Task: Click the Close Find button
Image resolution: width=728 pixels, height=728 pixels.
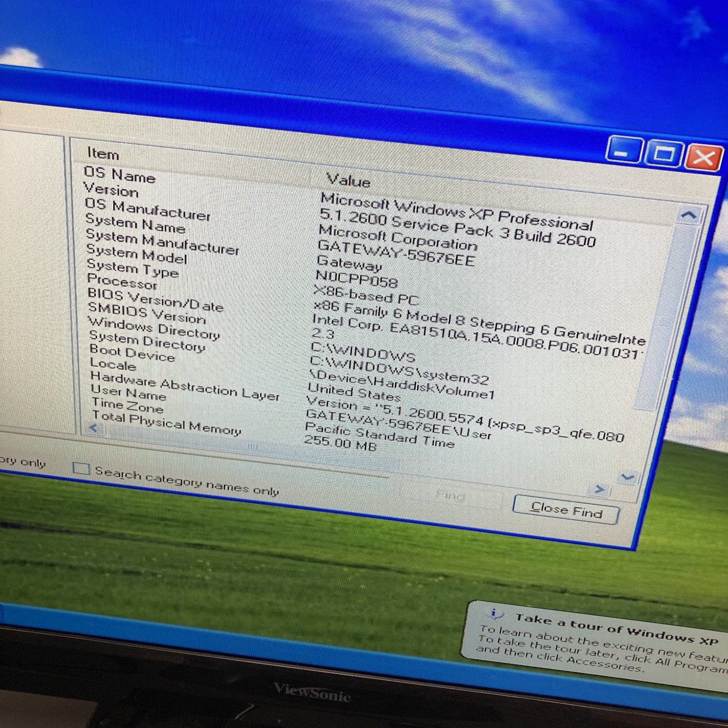Action: click(x=566, y=510)
